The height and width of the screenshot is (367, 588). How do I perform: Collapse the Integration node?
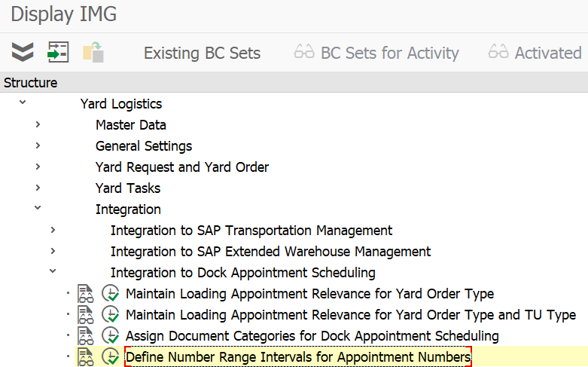click(38, 207)
